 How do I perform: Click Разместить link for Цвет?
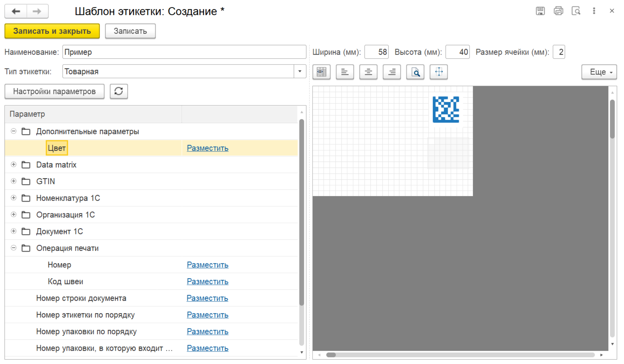tap(207, 148)
